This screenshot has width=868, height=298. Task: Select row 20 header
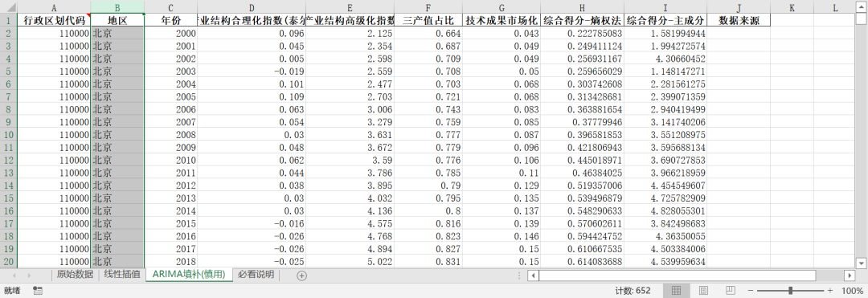[x=9, y=262]
